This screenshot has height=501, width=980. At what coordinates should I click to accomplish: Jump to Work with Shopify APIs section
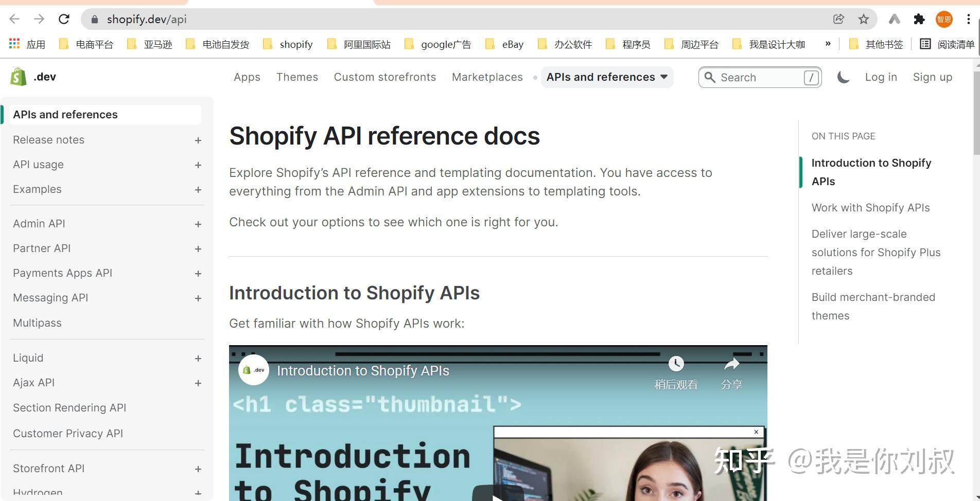point(870,208)
